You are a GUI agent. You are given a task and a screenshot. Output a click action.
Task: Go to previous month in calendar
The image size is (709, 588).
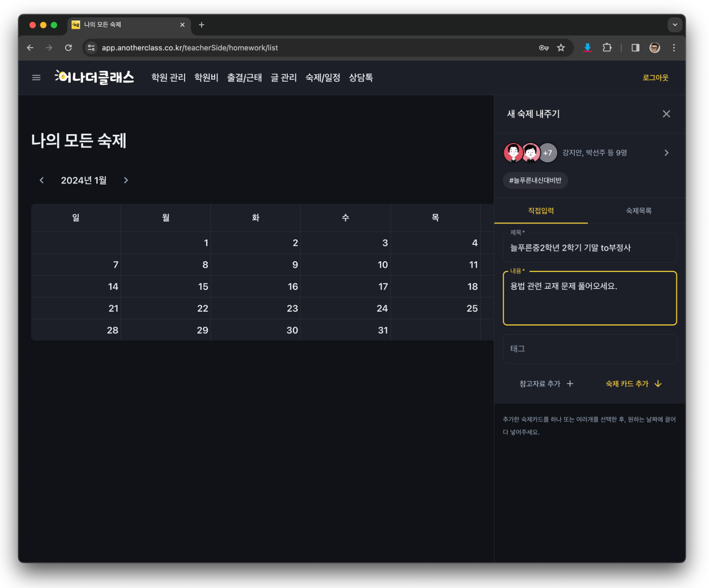click(42, 180)
